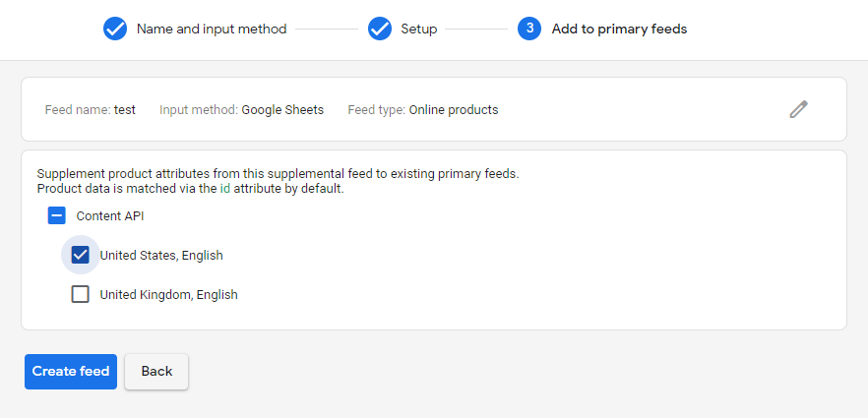
Task: Click the Create feed button
Action: (71, 372)
